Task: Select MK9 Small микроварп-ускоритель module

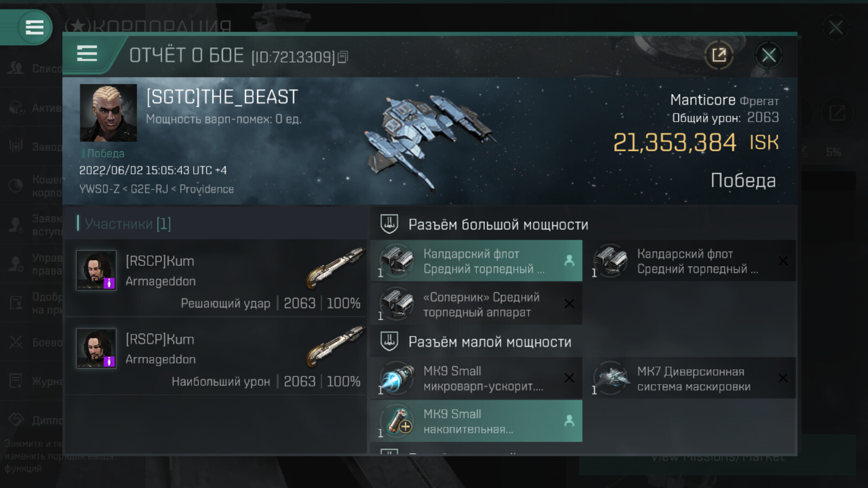Action: pos(476,378)
